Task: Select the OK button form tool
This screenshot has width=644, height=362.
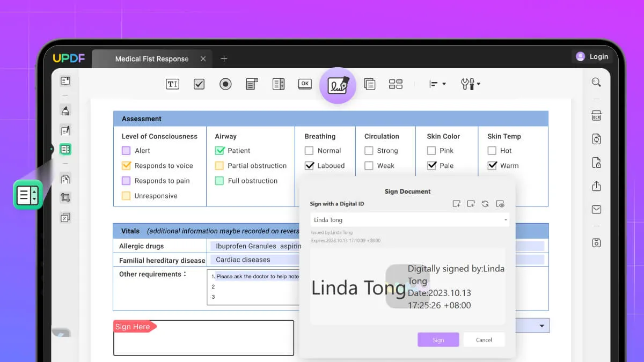Action: pos(305,84)
